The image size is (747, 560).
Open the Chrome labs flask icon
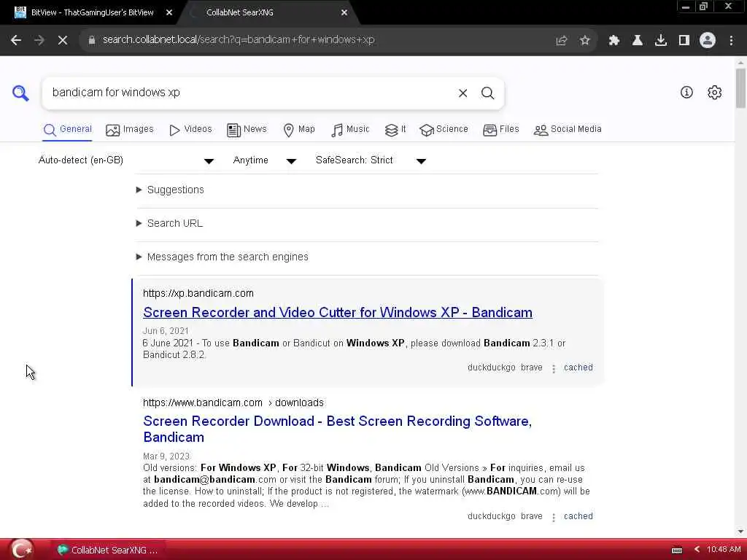638,41
